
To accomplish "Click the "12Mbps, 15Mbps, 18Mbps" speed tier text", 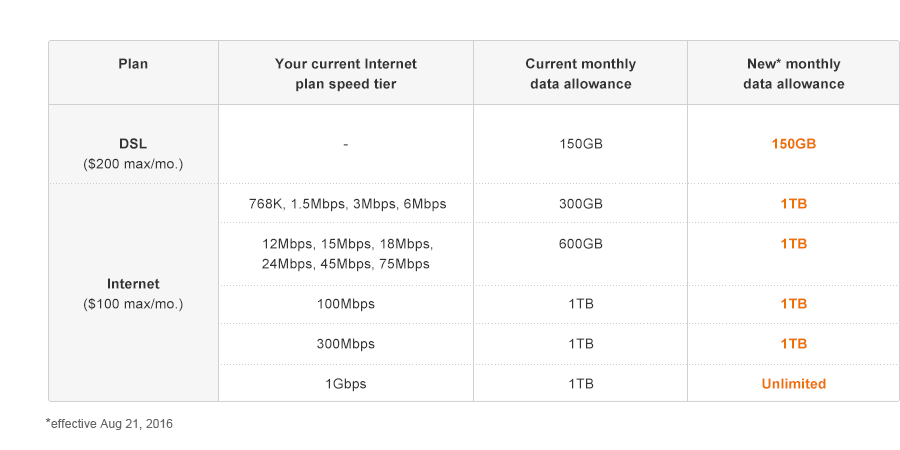I will tap(347, 244).
